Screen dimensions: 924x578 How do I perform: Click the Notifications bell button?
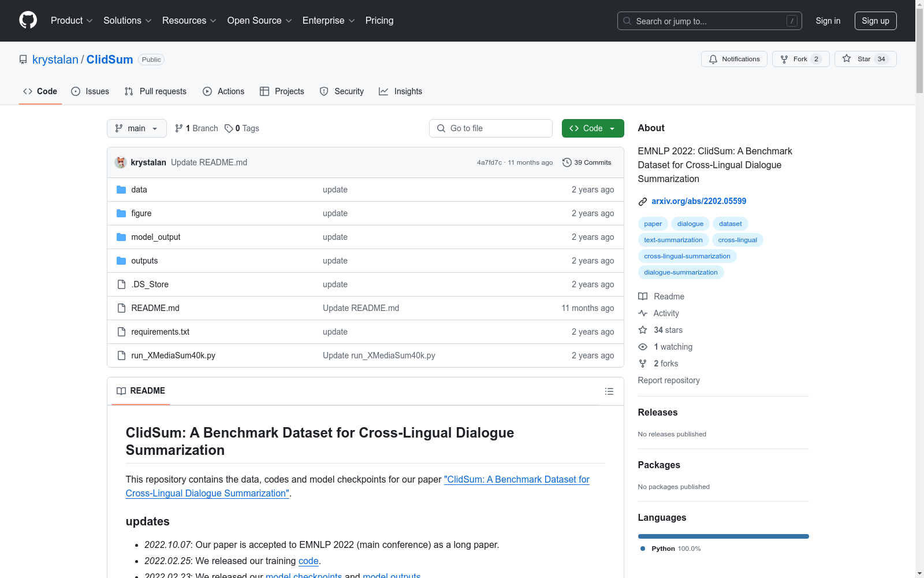(x=734, y=59)
